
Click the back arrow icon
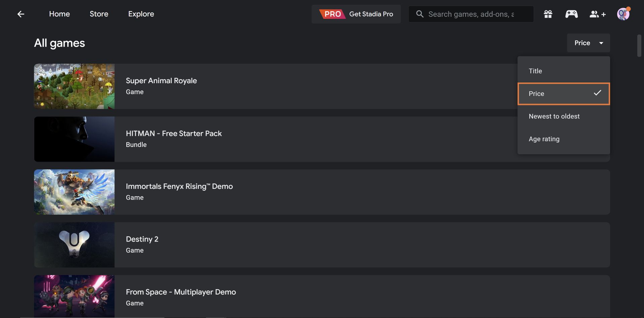coord(21,14)
